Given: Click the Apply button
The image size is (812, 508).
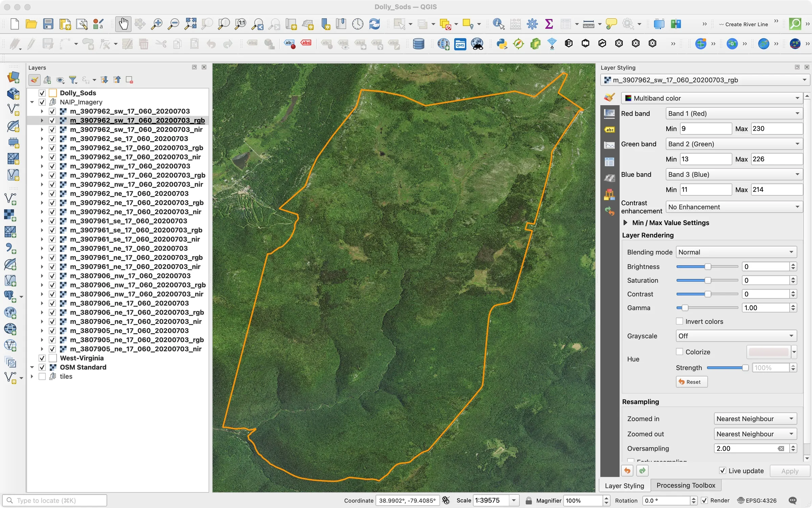Looking at the screenshot, I should point(789,471).
